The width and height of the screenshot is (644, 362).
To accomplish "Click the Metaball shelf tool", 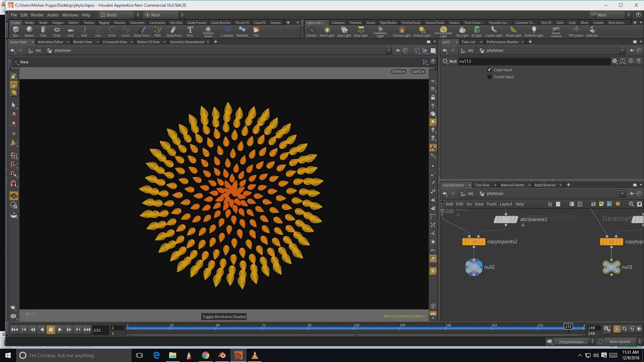I will coord(242,32).
